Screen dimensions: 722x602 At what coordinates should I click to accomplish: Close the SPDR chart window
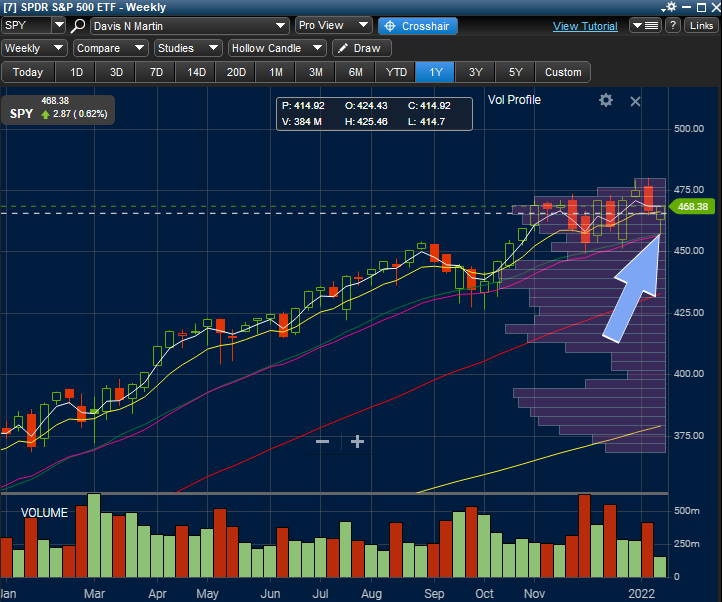715,7
